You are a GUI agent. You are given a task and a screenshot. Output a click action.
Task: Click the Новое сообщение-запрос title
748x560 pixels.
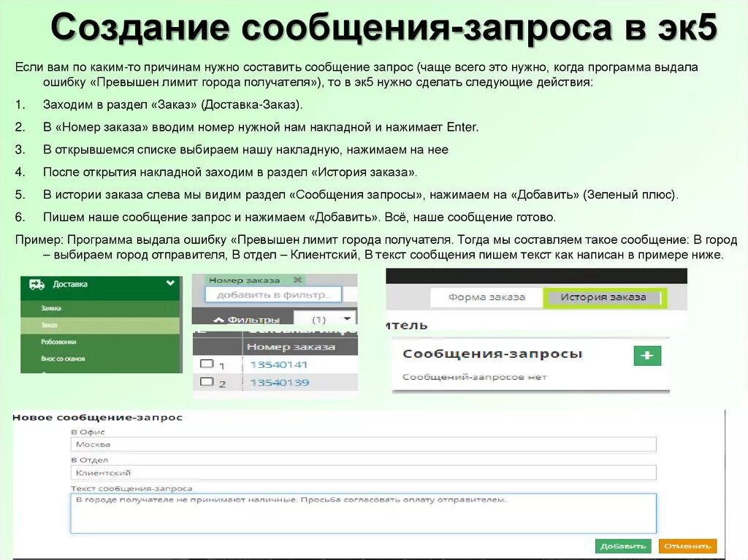click(97, 418)
